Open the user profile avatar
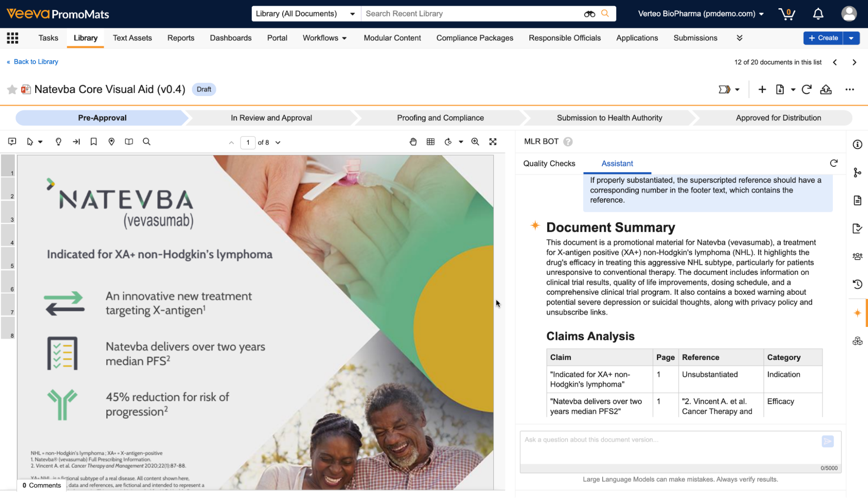868x498 pixels. coord(849,14)
